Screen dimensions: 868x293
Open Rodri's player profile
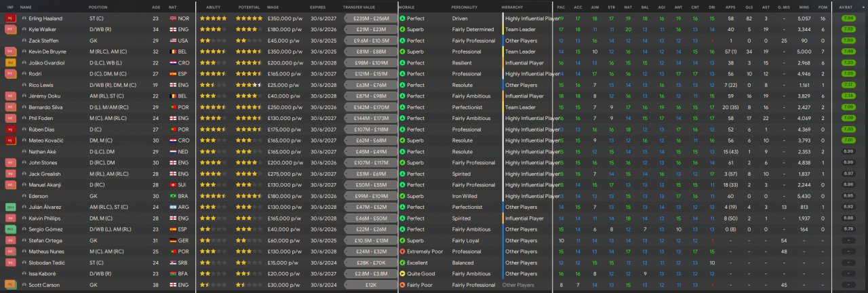pyautogui.click(x=35, y=74)
